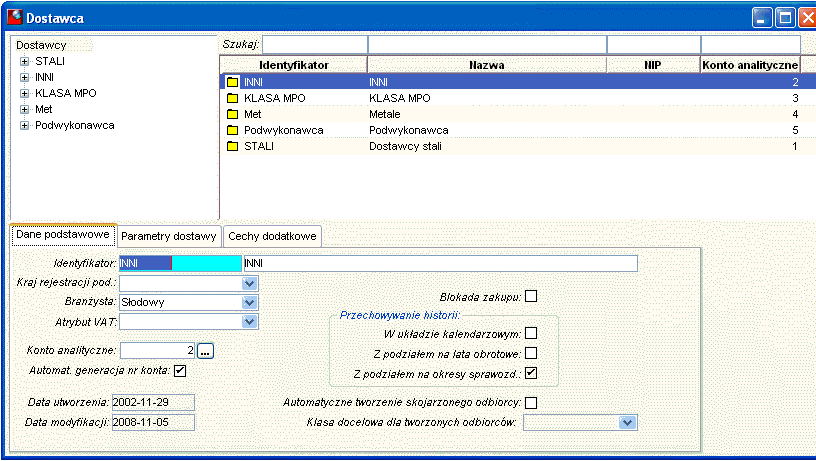816x461 pixels.
Task: Click the Szukaj field above Nazwa column
Action: click(x=487, y=45)
